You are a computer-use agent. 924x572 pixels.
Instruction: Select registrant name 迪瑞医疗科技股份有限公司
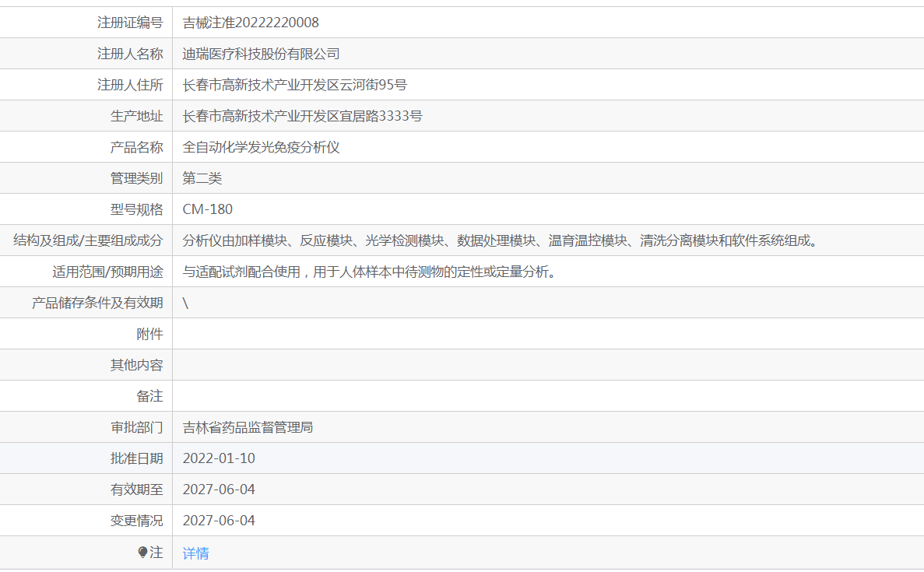(x=261, y=54)
